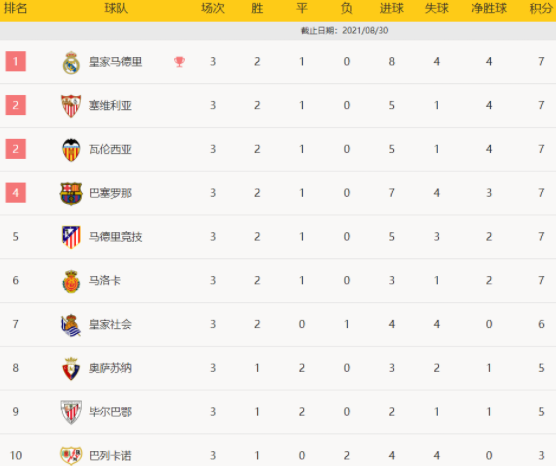556x466 pixels.
Task: Click the Mallorca club crest
Action: 71,281
